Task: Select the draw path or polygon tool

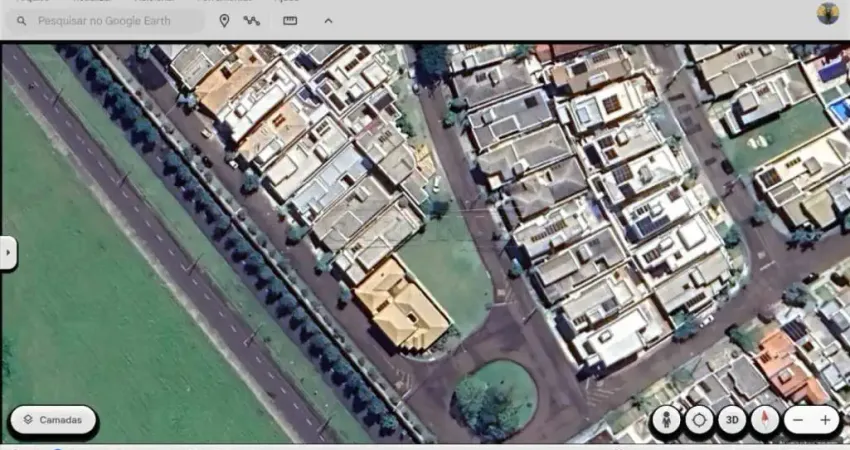Action: (x=251, y=20)
